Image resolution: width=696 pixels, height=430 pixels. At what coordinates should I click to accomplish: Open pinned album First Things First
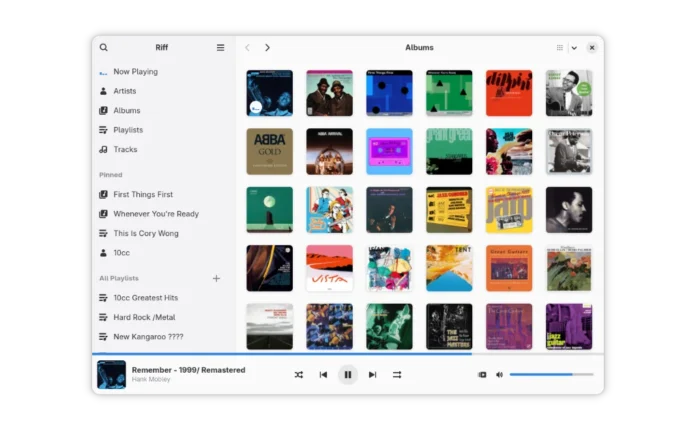pos(162,194)
